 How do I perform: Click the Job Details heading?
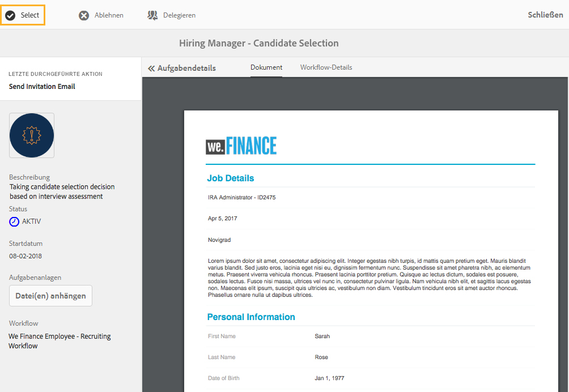tap(230, 178)
